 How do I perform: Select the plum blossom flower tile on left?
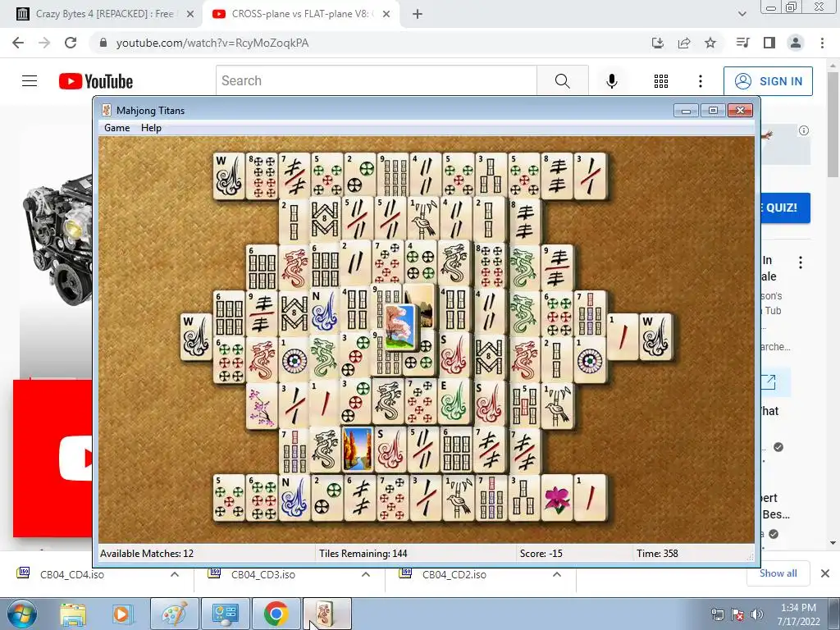pyautogui.click(x=262, y=405)
